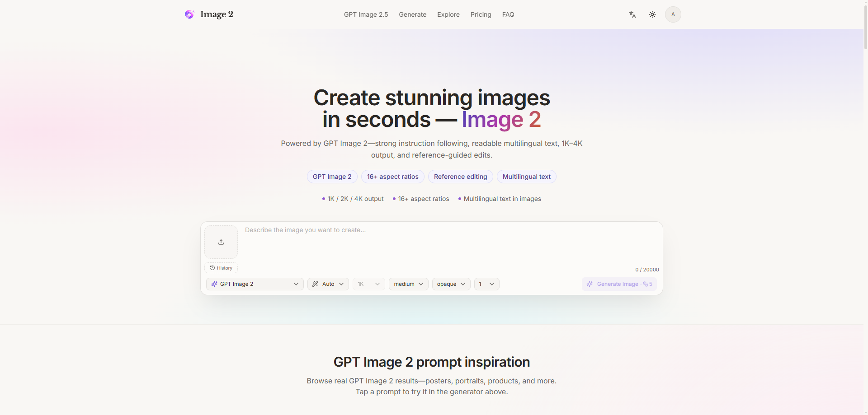Viewport: 868px width, 415px height.
Task: Click the 'GPT Image 2 prompt inspiration' heading
Action: pos(432,362)
